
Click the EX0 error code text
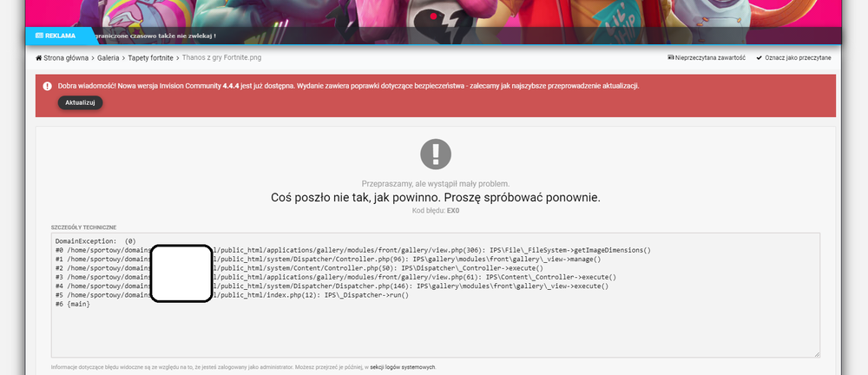[x=452, y=211]
